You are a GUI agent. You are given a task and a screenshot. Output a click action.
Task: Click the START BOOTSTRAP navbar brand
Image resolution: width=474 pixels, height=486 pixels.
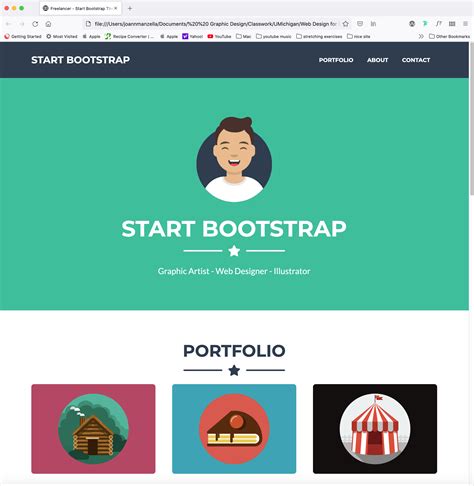coord(81,60)
